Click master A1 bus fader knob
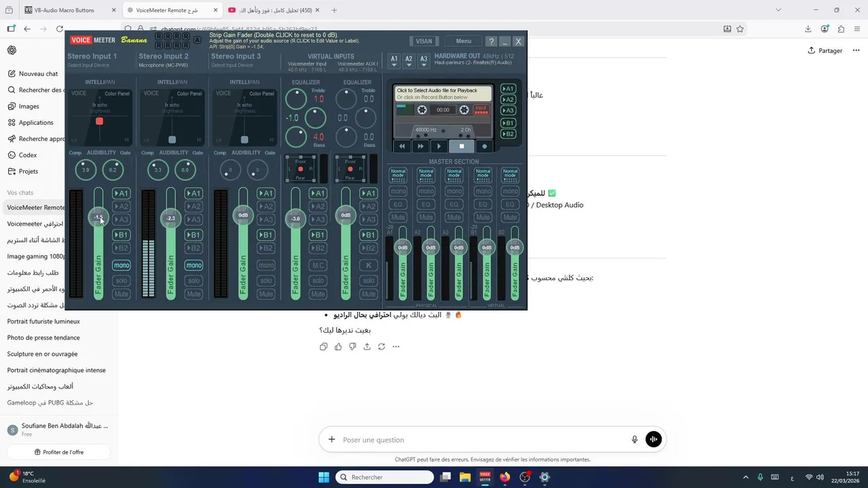This screenshot has height=488, width=868. (x=403, y=247)
